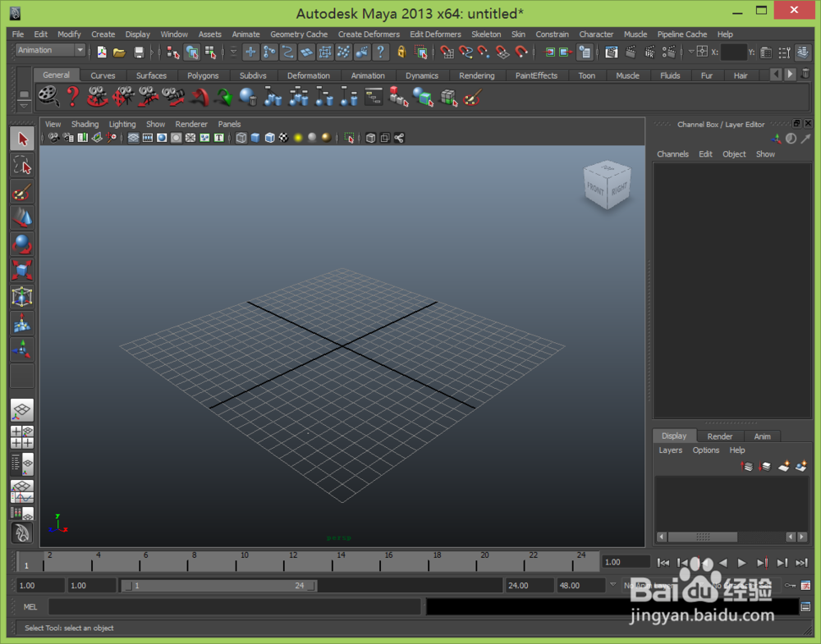Choose the Rotate tool in the toolbox
Image resolution: width=821 pixels, height=644 pixels.
[22, 244]
